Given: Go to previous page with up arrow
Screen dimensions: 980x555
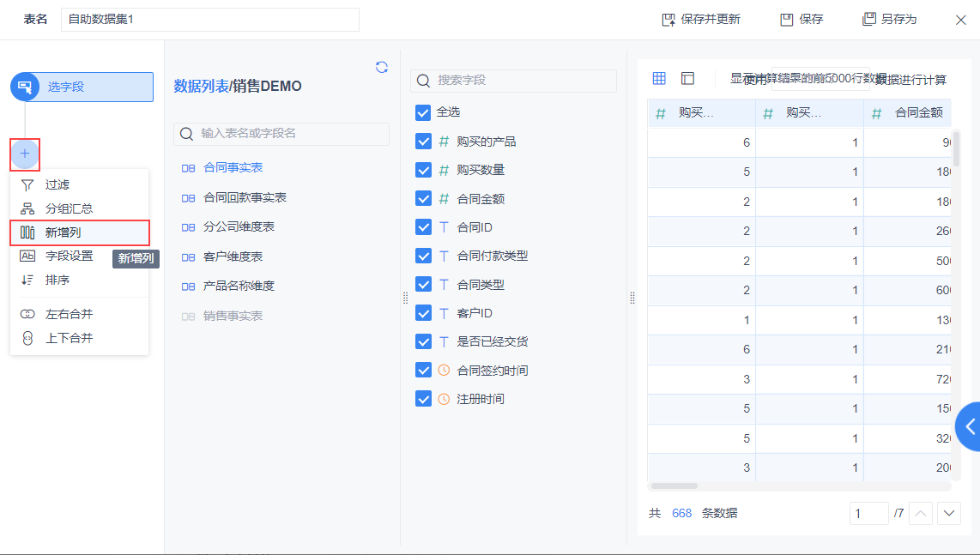Looking at the screenshot, I should (x=921, y=513).
